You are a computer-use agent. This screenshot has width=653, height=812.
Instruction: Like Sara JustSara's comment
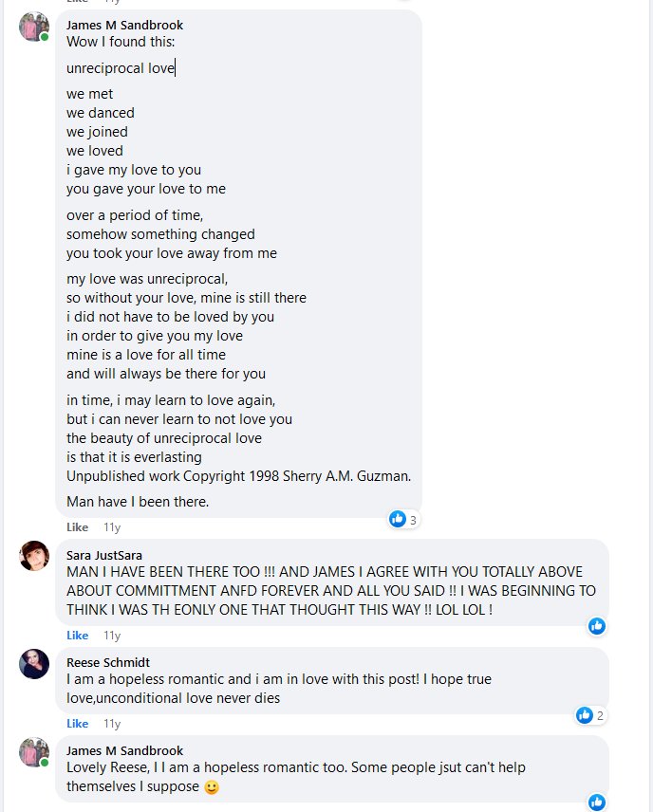pos(77,635)
